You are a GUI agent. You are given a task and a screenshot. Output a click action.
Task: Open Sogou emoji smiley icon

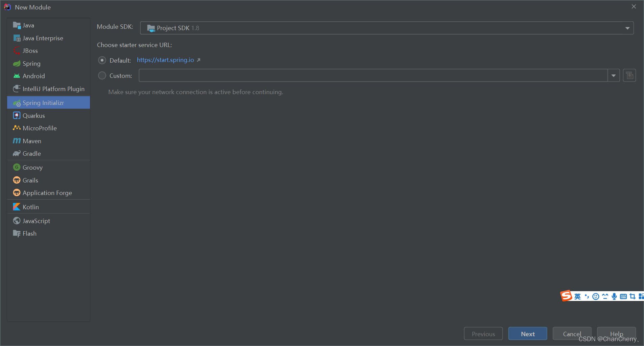[596, 297]
